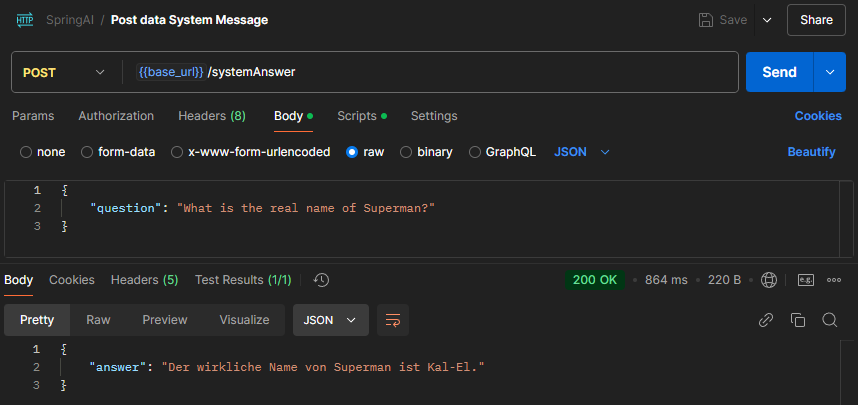Image resolution: width=858 pixels, height=405 pixels.
Task: Choose the form-data radio option
Action: click(x=88, y=152)
